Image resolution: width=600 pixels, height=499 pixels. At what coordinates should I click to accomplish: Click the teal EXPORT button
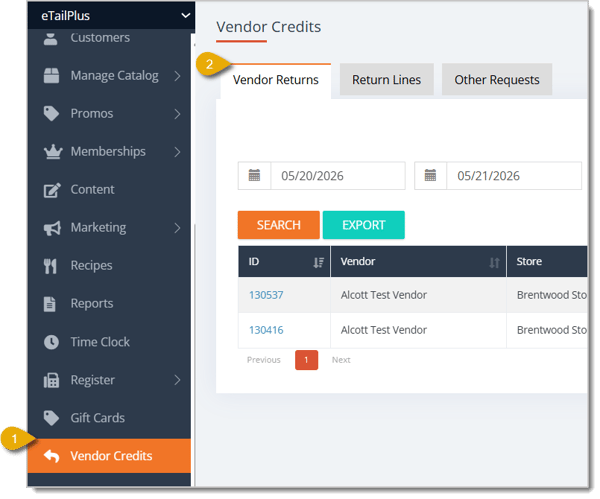click(364, 225)
